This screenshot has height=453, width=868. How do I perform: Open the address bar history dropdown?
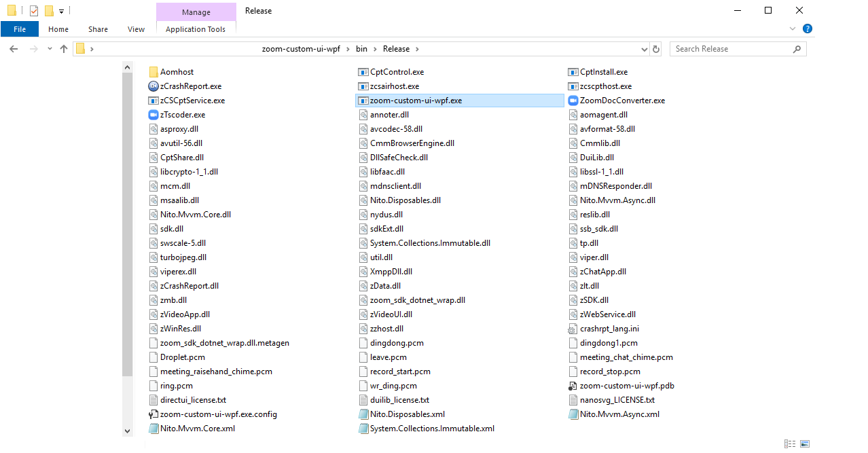coord(644,48)
